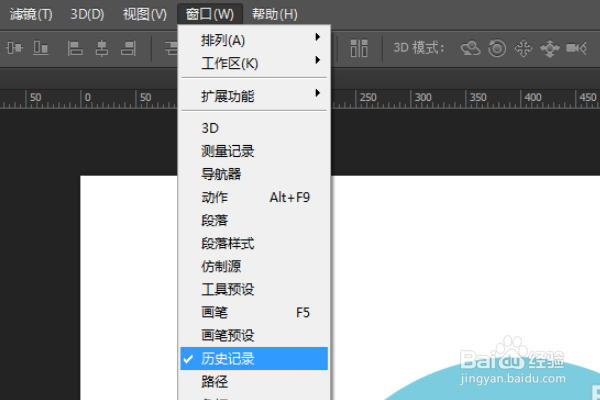Image resolution: width=600 pixels, height=400 pixels.
Task: Open the 帮助(H) menu
Action: pos(274,15)
